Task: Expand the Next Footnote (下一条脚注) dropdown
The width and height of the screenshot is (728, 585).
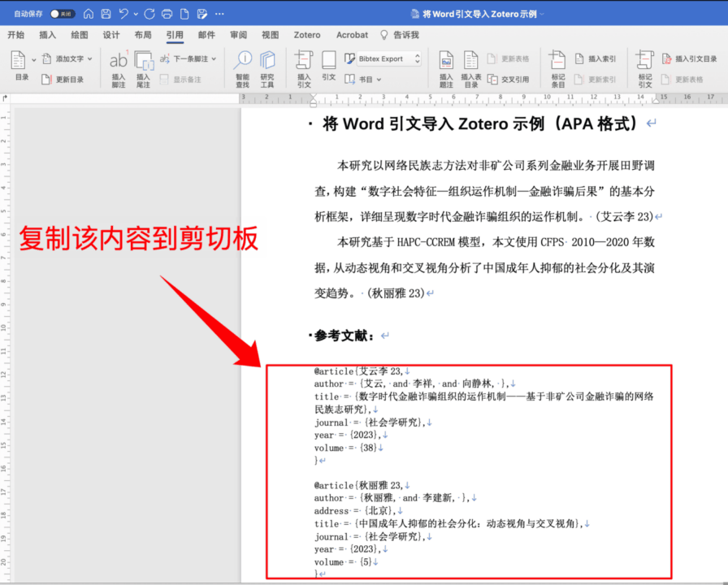Action: (x=214, y=58)
